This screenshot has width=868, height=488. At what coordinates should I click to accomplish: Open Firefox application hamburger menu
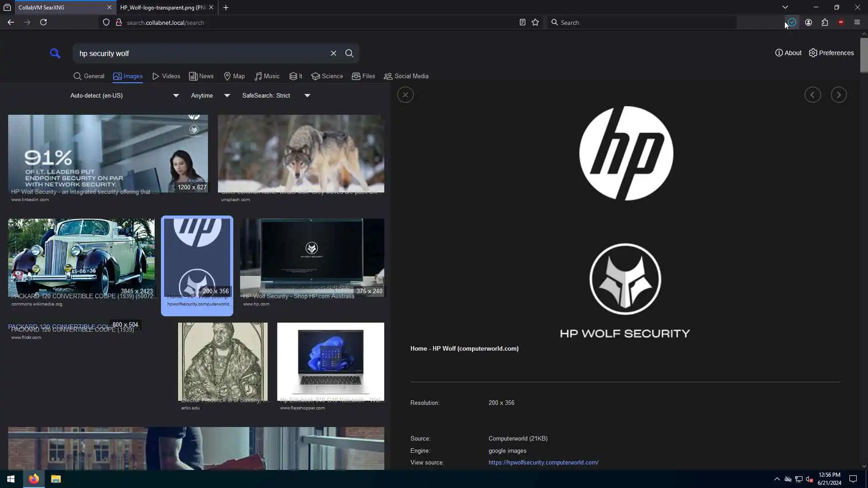click(857, 23)
